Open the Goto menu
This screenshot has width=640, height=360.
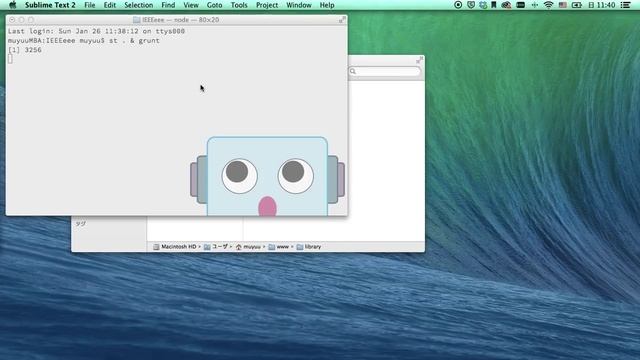(214, 5)
